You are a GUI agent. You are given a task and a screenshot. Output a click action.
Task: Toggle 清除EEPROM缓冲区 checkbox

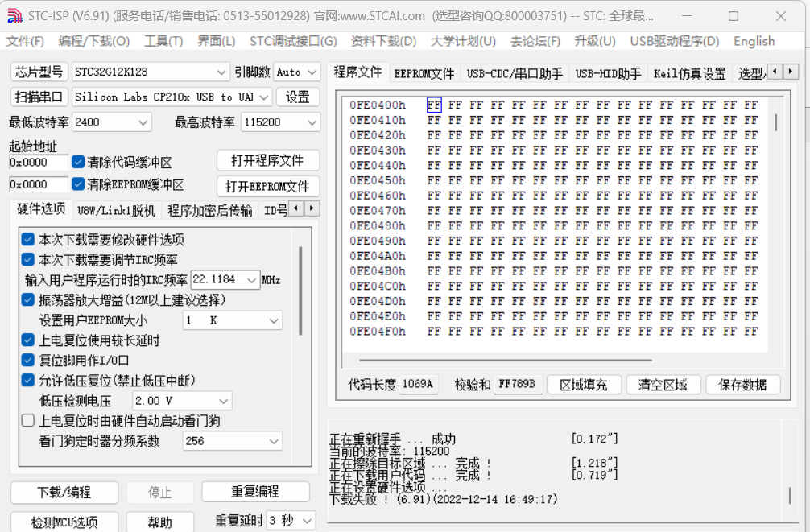click(x=78, y=184)
